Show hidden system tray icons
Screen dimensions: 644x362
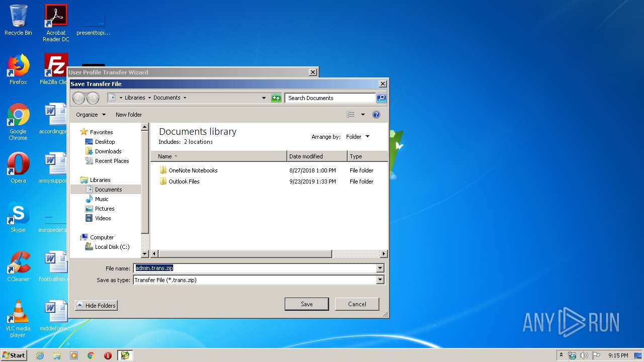coord(561,355)
